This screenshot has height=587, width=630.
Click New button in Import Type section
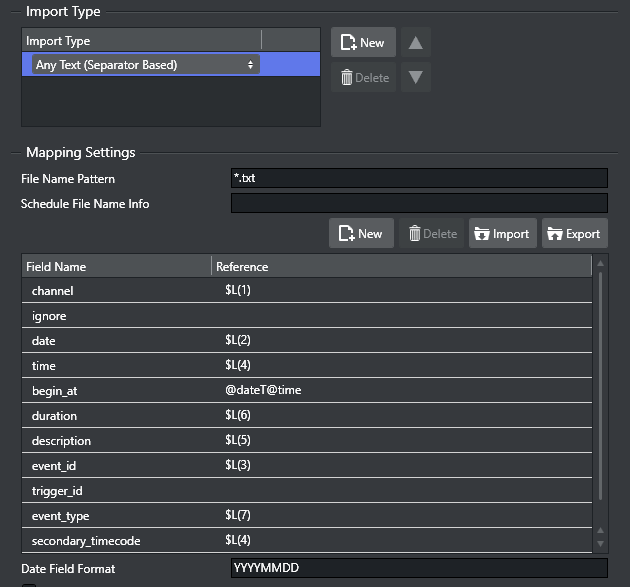[x=363, y=43]
